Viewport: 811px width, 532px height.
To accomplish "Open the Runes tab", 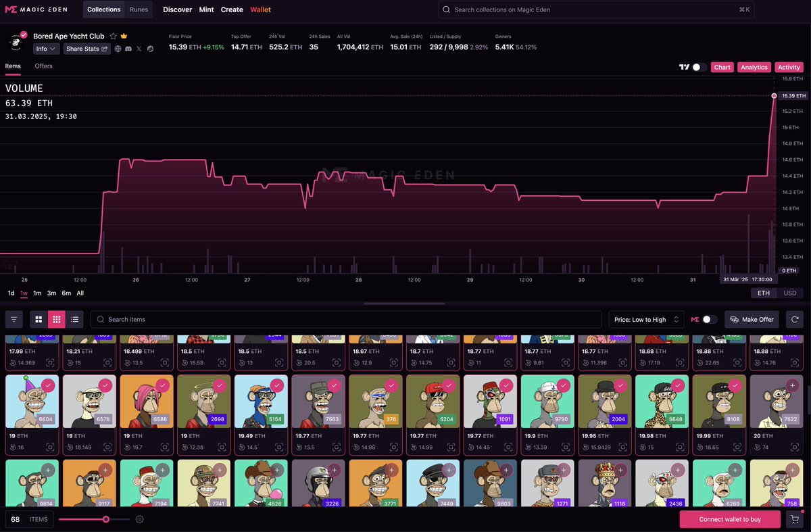I will (139, 9).
